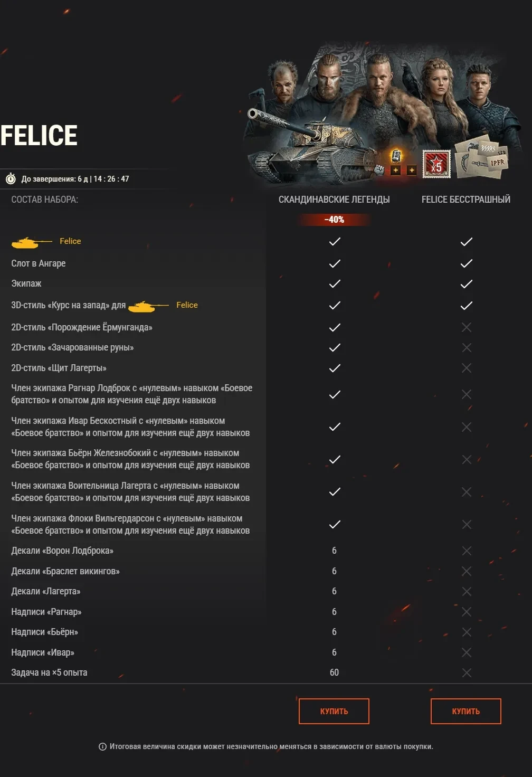Screen dimensions: 532x777
Task: Click the left plus skill slot icon
Action: (396, 170)
